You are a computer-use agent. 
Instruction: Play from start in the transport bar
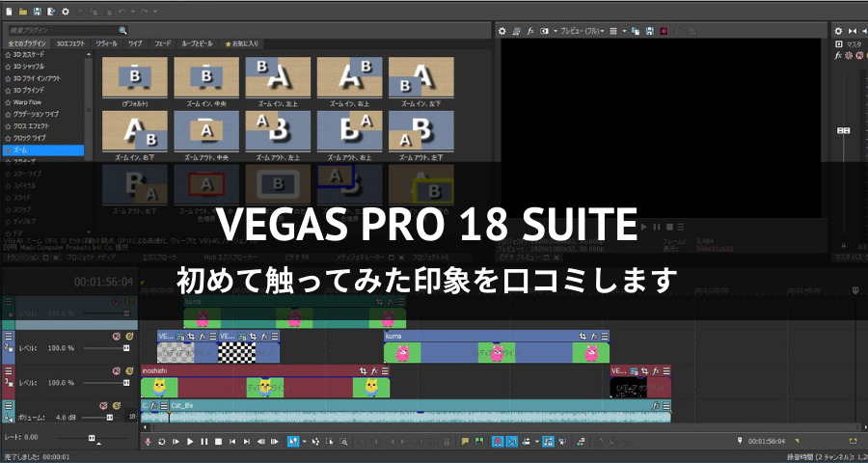click(176, 442)
